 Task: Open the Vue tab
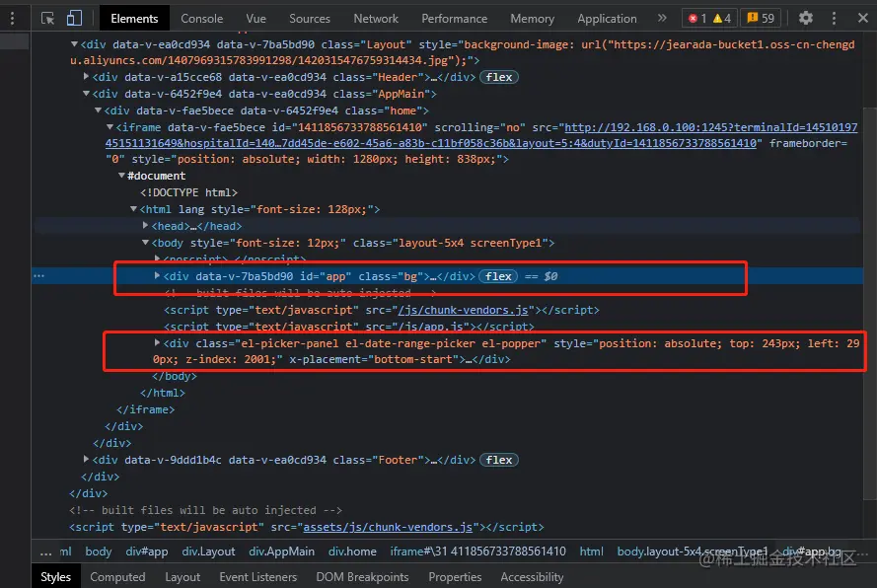click(x=256, y=19)
